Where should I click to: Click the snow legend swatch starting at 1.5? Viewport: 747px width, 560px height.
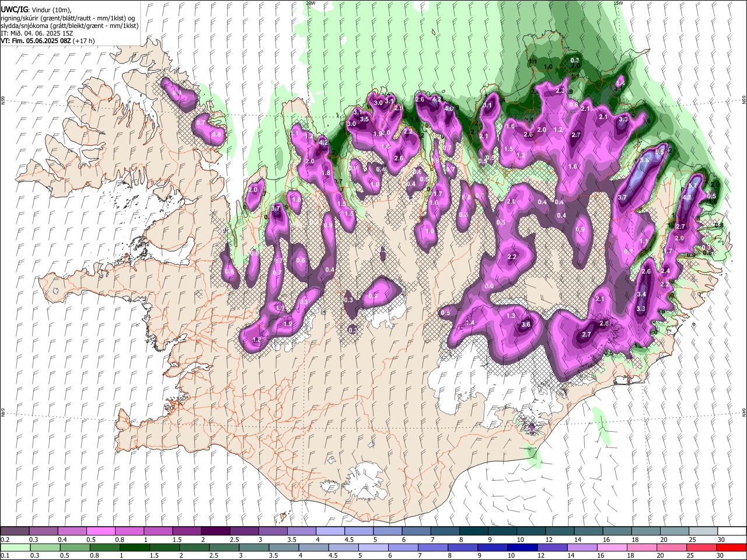(187, 531)
